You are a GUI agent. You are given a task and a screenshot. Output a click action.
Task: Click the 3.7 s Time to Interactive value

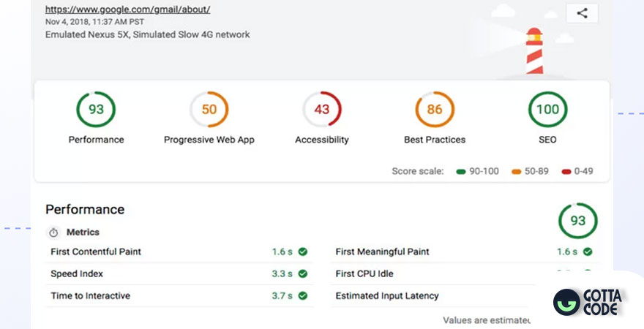pyautogui.click(x=282, y=296)
